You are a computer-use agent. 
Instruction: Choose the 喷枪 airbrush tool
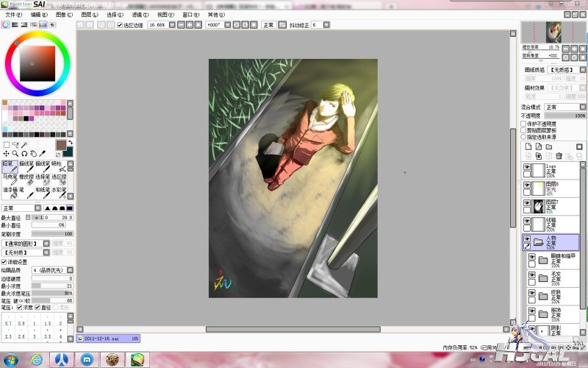click(59, 167)
